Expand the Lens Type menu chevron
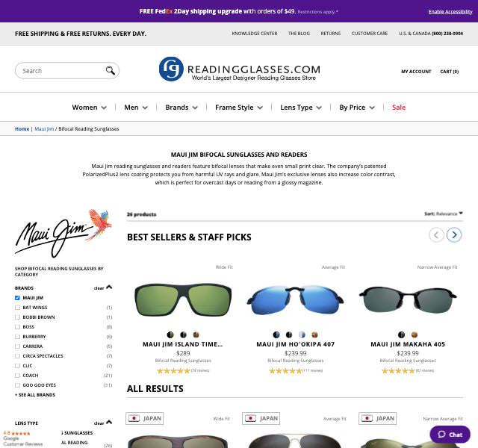Image resolution: width=478 pixels, height=448 pixels. point(319,108)
